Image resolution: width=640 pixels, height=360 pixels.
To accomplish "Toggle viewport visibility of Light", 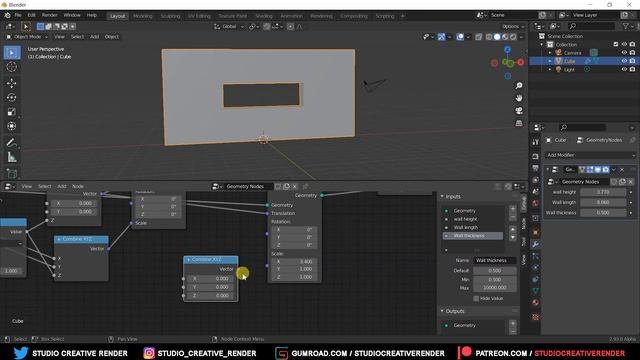I will tap(624, 69).
